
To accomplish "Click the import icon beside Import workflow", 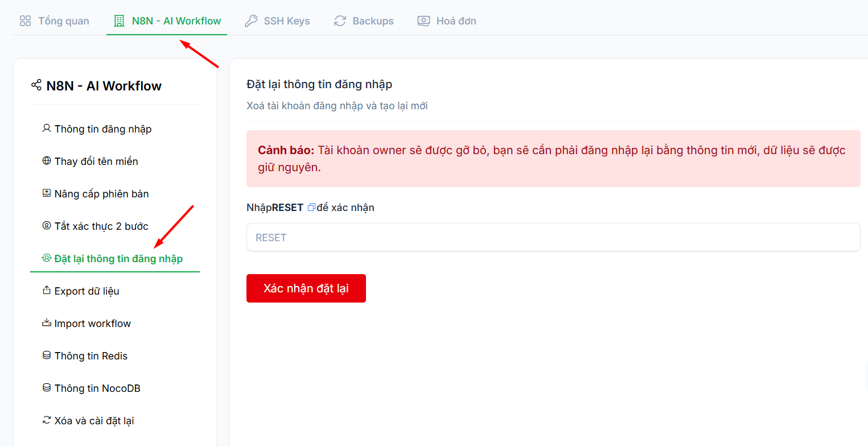I will (x=47, y=323).
